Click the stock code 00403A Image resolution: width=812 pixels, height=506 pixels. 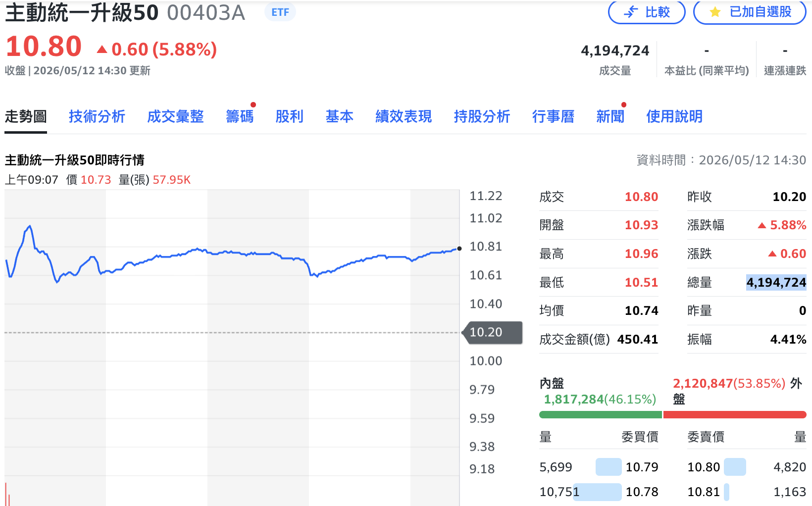[x=206, y=13]
